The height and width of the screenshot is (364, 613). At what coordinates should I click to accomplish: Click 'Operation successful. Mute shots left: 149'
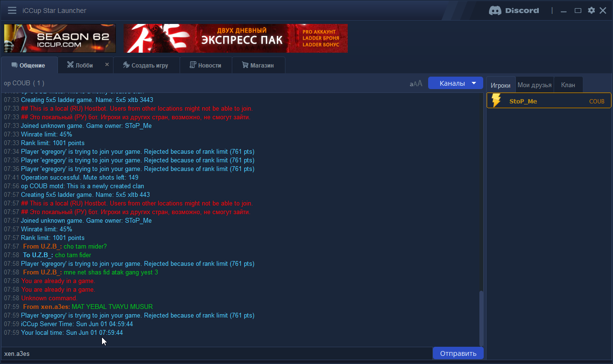pyautogui.click(x=79, y=177)
